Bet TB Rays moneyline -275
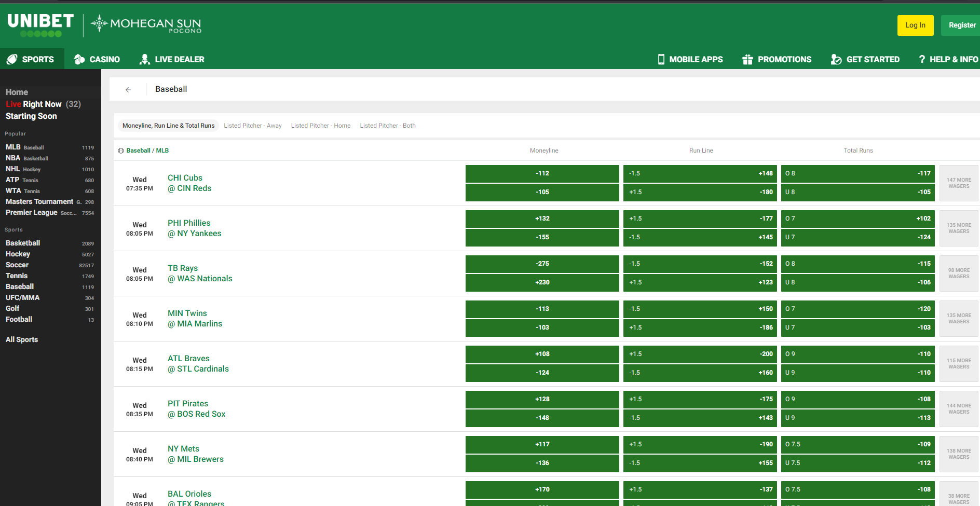The height and width of the screenshot is (506, 980). [542, 264]
